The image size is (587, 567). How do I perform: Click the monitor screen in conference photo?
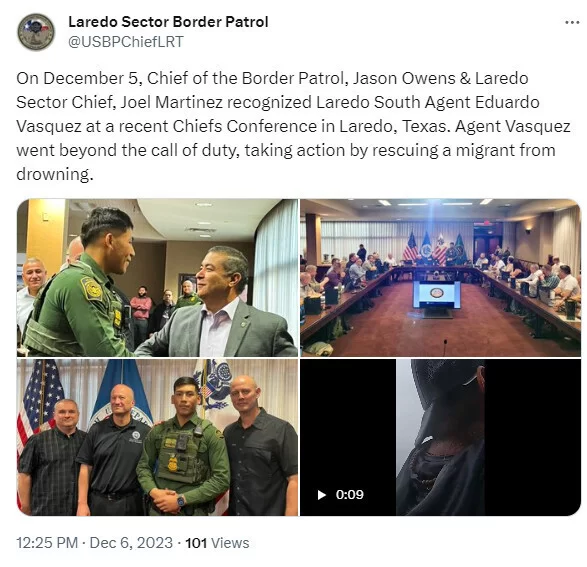click(x=437, y=295)
